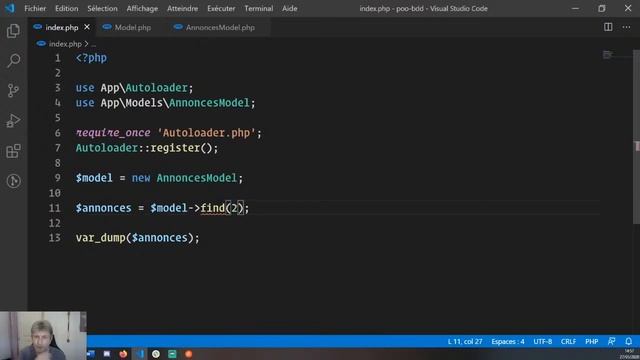
Task: Click the VS Code icon in the taskbar
Action: tap(140, 354)
